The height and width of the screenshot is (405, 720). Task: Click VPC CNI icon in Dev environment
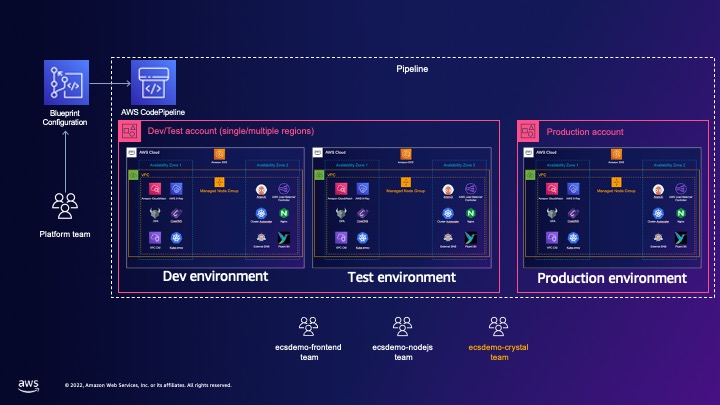(x=155, y=237)
